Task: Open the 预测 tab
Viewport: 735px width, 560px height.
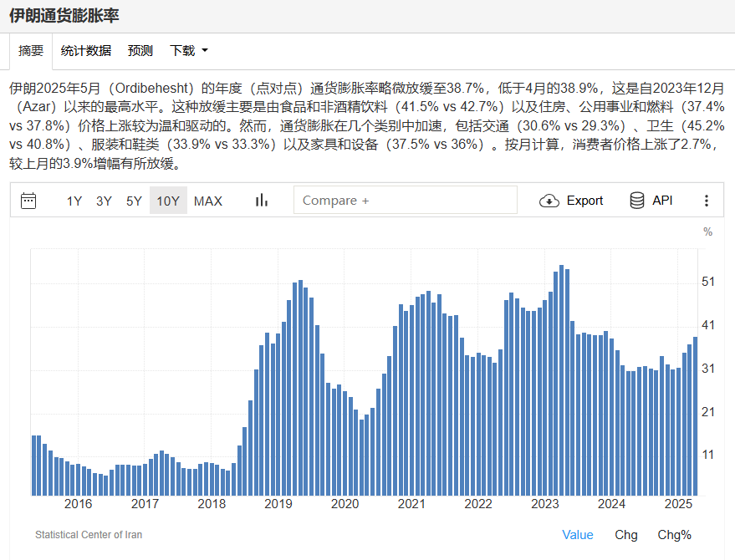Action: point(140,51)
